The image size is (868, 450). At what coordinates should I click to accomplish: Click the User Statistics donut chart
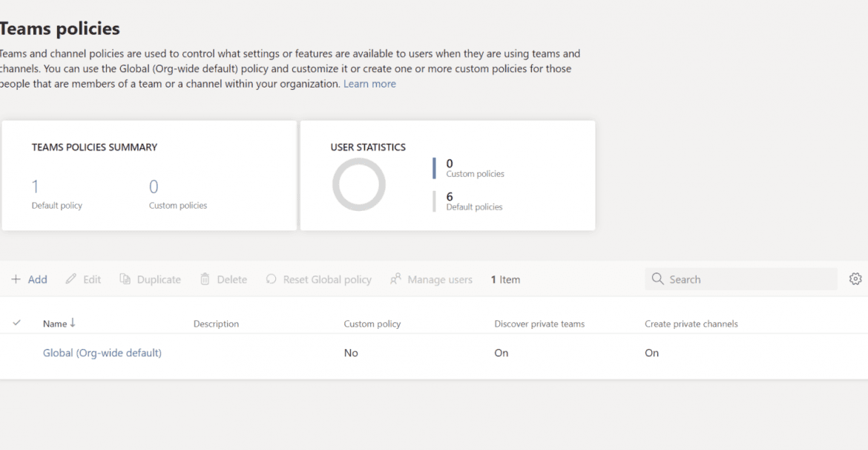359,185
